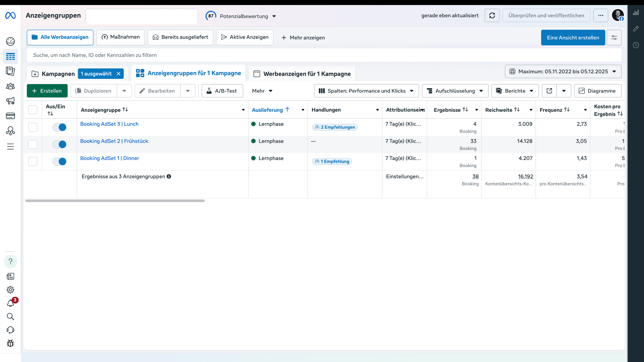644x362 pixels.
Task: Open the date range Maximum dropdown
Action: pyautogui.click(x=563, y=72)
